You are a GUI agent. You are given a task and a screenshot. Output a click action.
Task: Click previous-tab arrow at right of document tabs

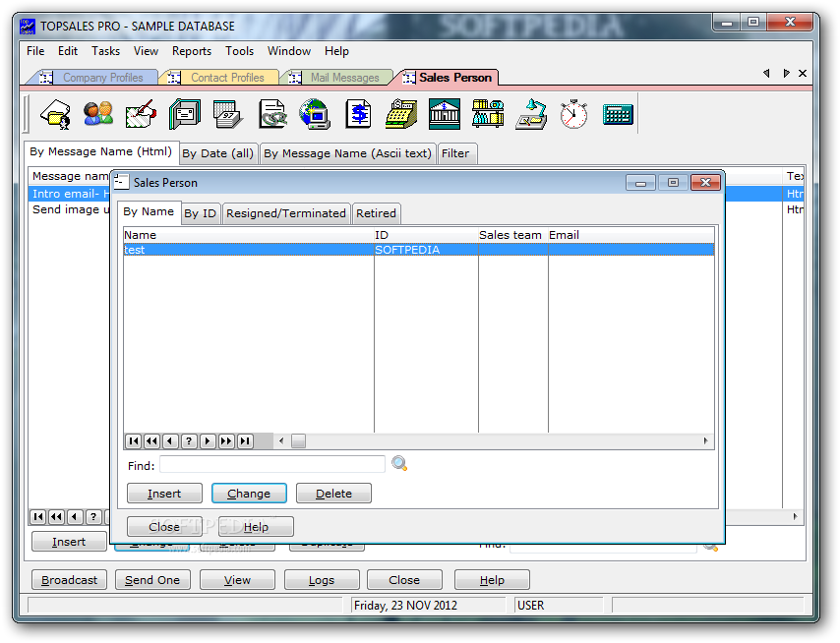coord(766,74)
